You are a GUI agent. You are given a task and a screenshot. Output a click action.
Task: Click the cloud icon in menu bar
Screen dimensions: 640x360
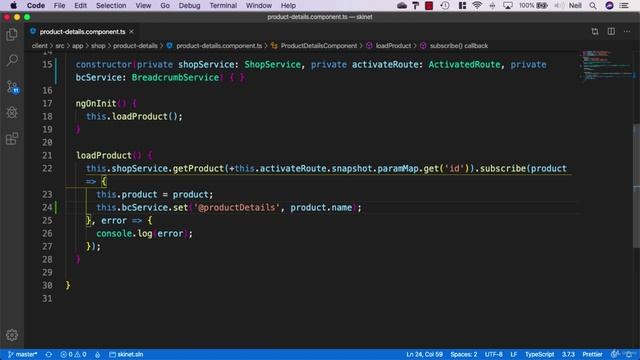point(402,5)
